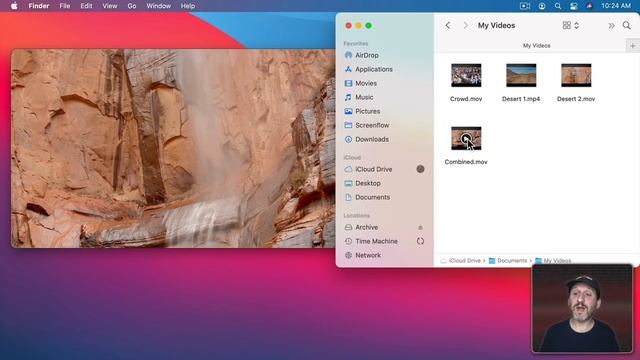The image size is (640, 360).
Task: Open the View menu
Action: (109, 6)
